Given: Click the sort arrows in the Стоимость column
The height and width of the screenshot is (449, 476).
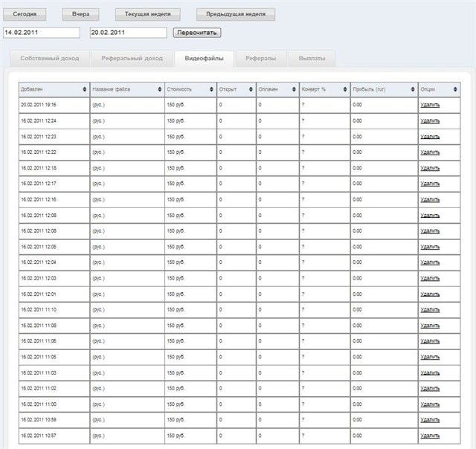Looking at the screenshot, I should pos(212,89).
